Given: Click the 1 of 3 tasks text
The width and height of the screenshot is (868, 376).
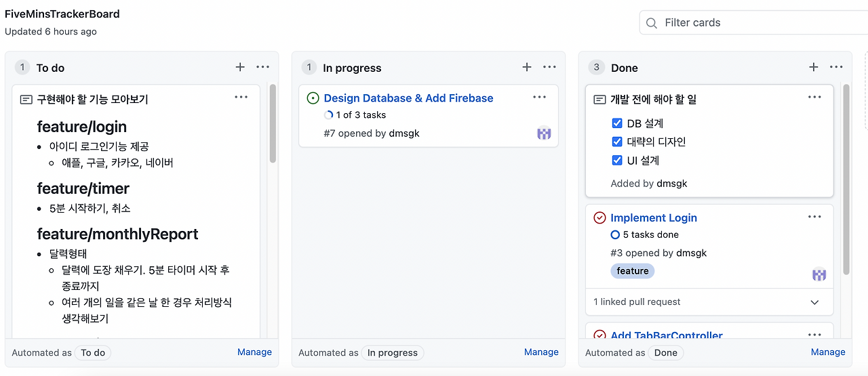Looking at the screenshot, I should (361, 115).
